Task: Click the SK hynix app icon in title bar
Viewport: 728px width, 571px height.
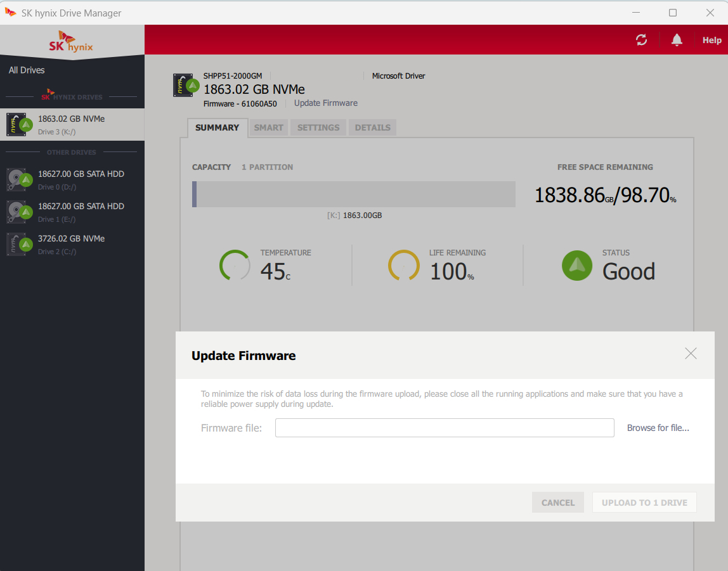Action: pyautogui.click(x=10, y=12)
